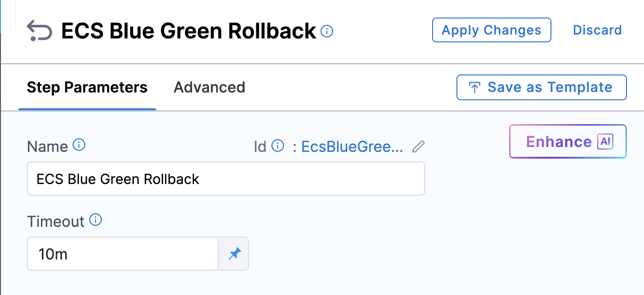Click upload arrow icon in Save as Template
Viewport: 644px width, 295px height.
coord(474,88)
